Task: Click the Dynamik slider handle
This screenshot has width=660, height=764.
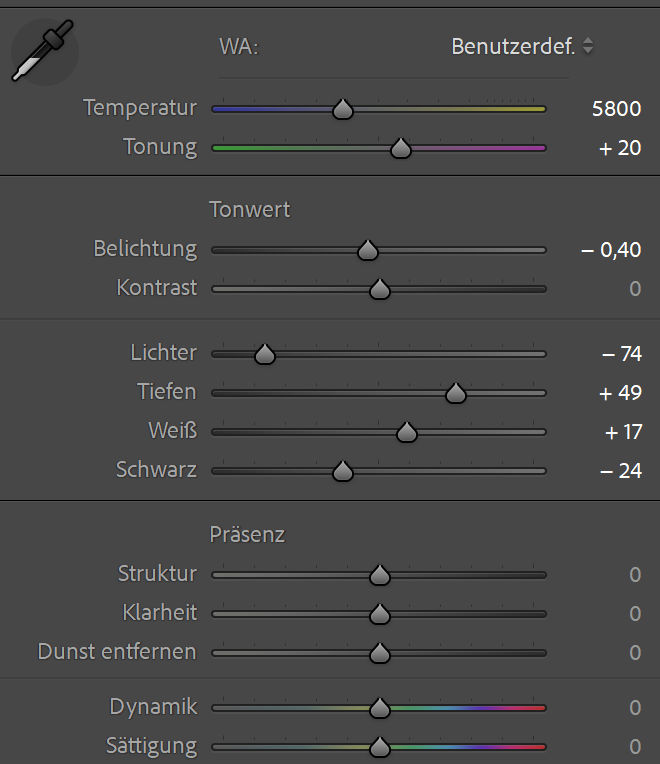Action: pos(379,708)
